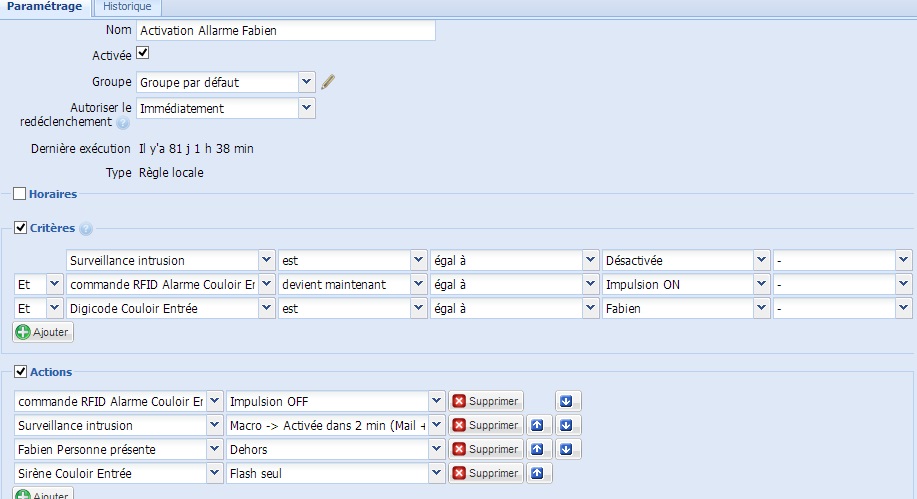Click the 'Il y'a 81 j 1 h 38 min' text
Image resolution: width=917 pixels, height=499 pixels.
[x=196, y=149]
